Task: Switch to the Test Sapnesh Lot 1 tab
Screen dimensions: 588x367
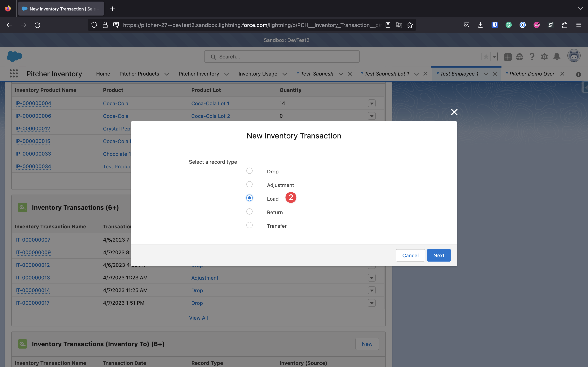Action: (387, 74)
